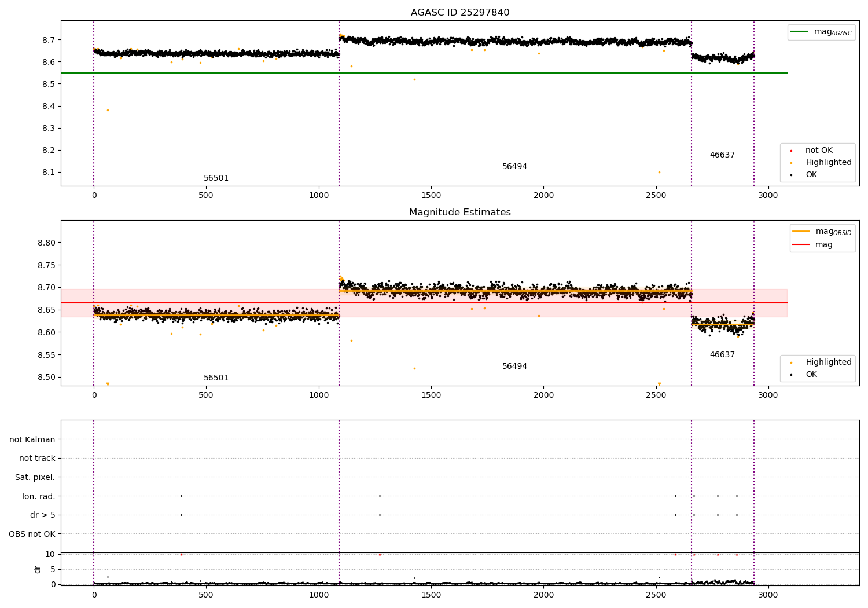
Task: Click the 'Magnitude Estimates' plot title
Action: point(460,213)
